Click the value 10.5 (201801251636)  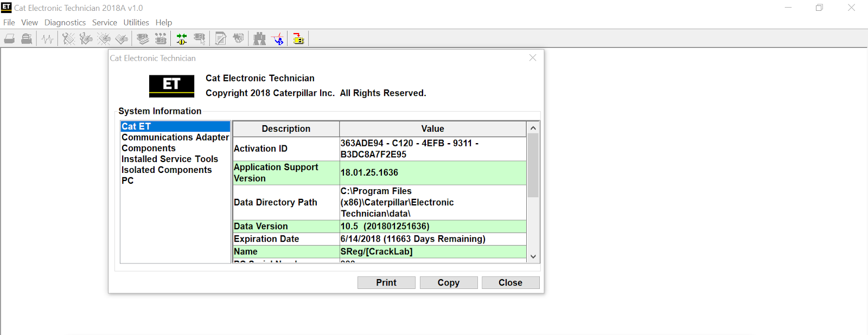tap(433, 226)
